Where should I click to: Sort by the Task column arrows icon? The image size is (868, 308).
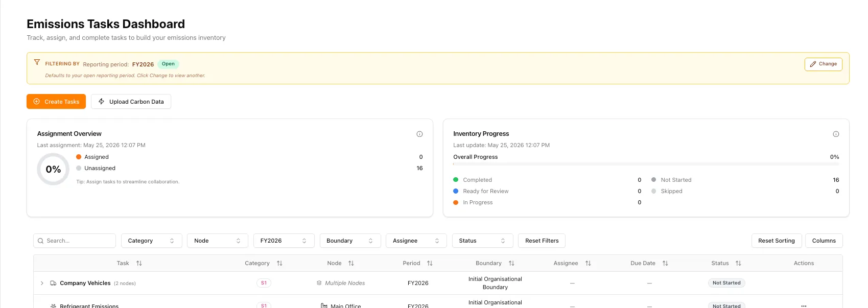(139, 264)
